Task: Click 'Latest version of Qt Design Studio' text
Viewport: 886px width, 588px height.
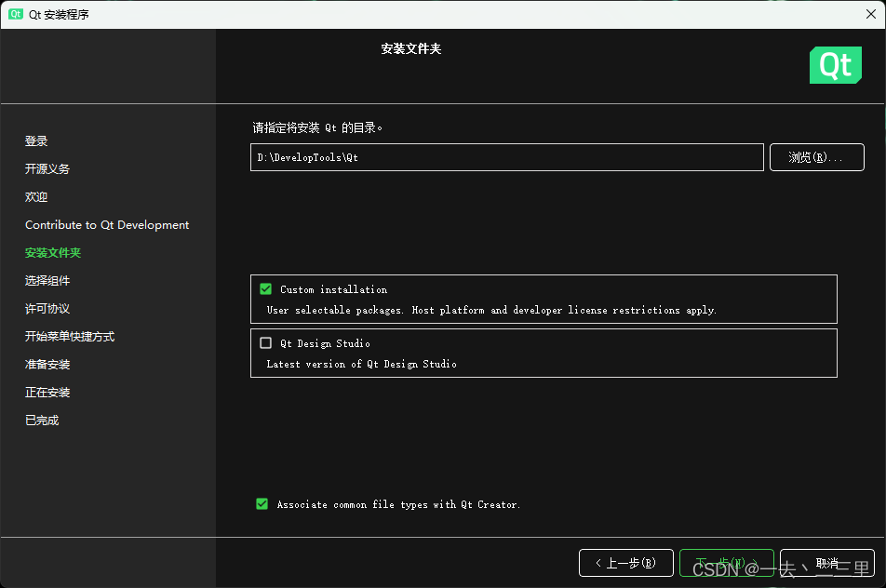Action: [x=361, y=364]
